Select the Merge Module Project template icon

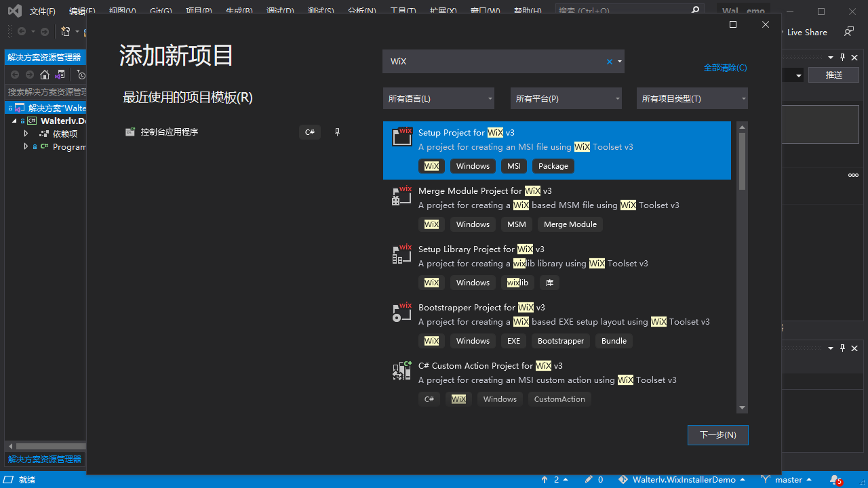(x=402, y=196)
